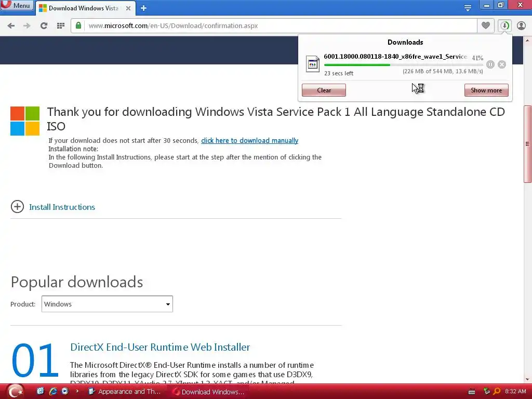
Task: Go back to previous page
Action: click(11, 26)
